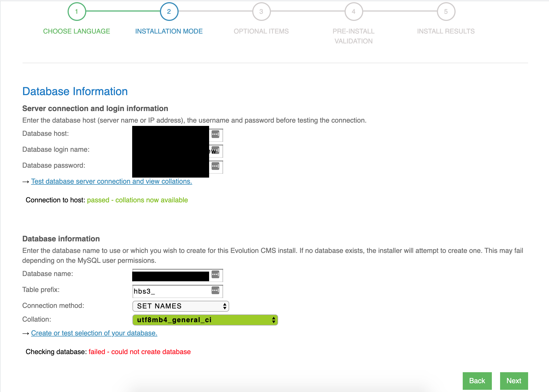549x392 pixels.
Task: Click the autofill icon in Database login name field
Action: pyautogui.click(x=215, y=150)
